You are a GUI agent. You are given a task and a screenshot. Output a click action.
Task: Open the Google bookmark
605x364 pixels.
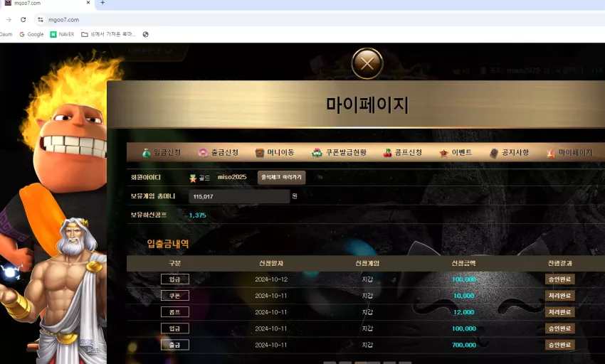[x=31, y=34]
